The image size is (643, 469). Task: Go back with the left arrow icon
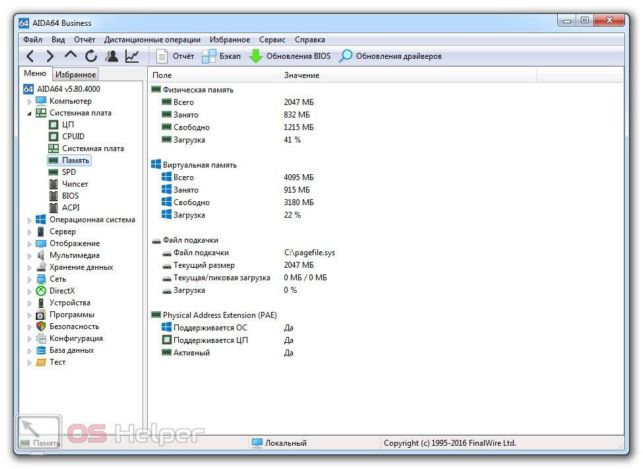coord(30,56)
